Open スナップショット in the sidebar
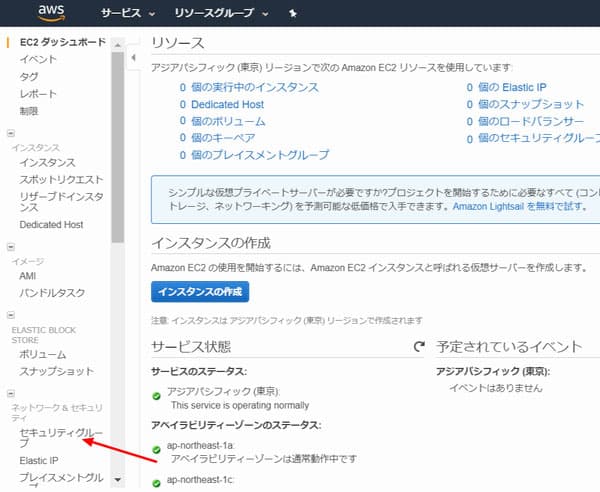Screen dimensions: 600x492 click(57, 371)
